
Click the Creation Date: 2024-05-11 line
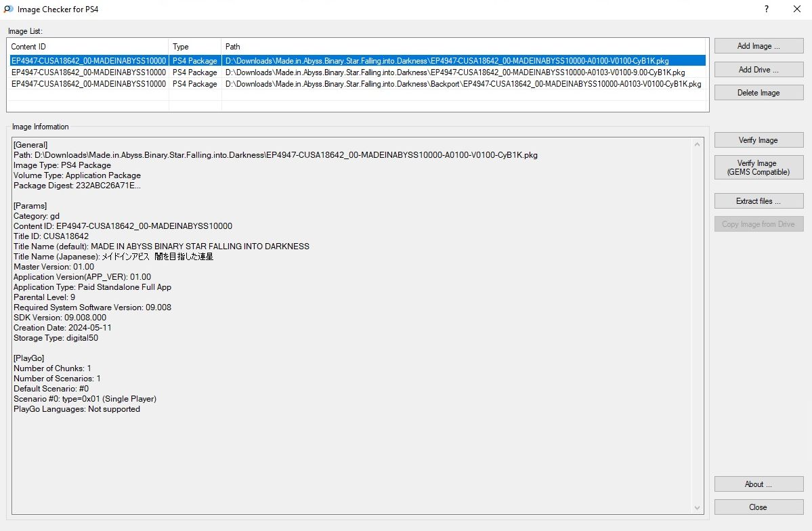pyautogui.click(x=63, y=327)
